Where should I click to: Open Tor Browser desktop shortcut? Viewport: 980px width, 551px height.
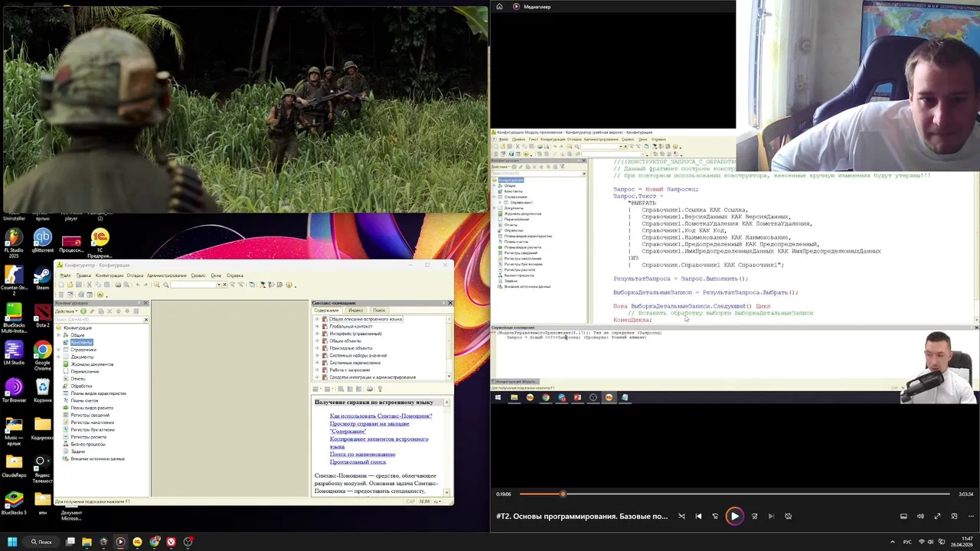(14, 390)
